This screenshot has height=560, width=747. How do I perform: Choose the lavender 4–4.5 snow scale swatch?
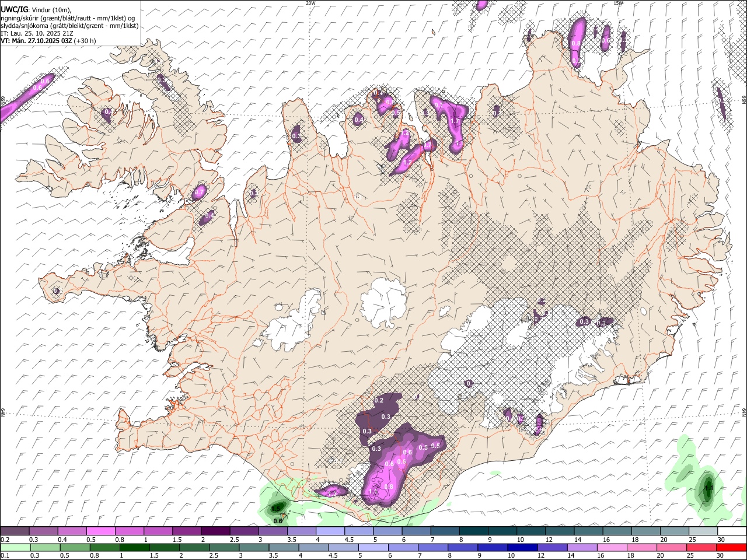[330, 531]
